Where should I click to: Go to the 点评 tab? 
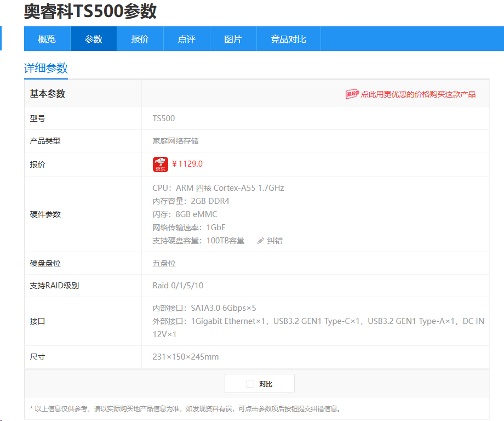pyautogui.click(x=187, y=39)
